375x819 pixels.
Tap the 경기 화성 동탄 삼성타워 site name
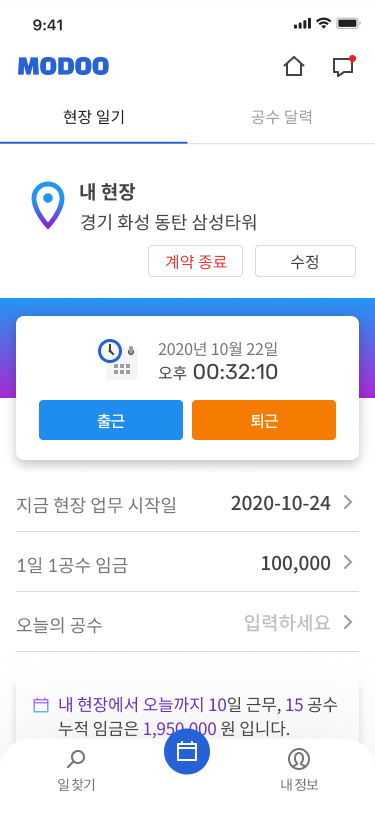point(168,223)
